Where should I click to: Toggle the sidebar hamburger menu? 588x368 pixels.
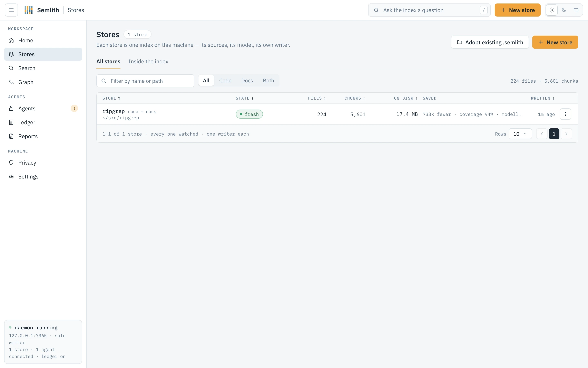click(11, 10)
